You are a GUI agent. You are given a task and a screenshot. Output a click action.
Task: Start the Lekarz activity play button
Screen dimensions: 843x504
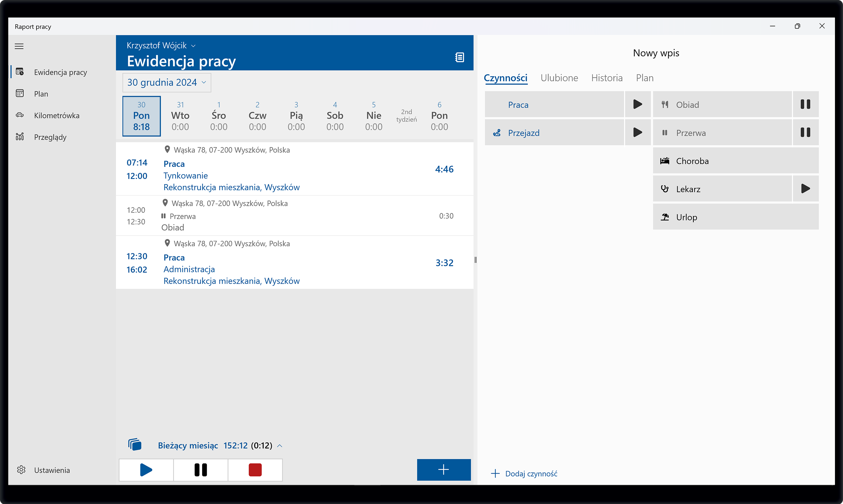(x=805, y=189)
